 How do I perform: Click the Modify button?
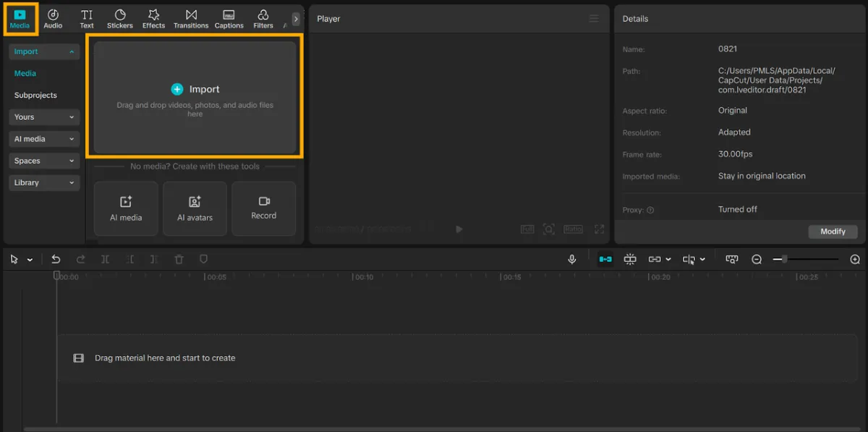click(x=833, y=232)
